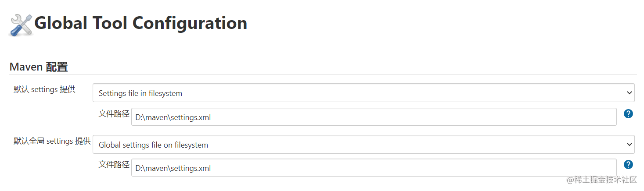
Task: Open help for global settings file path
Action: click(628, 165)
